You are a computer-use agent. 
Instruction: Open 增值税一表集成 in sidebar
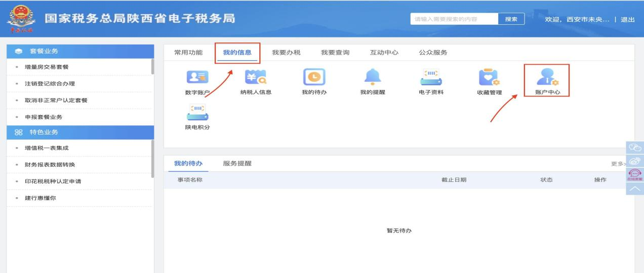point(46,148)
